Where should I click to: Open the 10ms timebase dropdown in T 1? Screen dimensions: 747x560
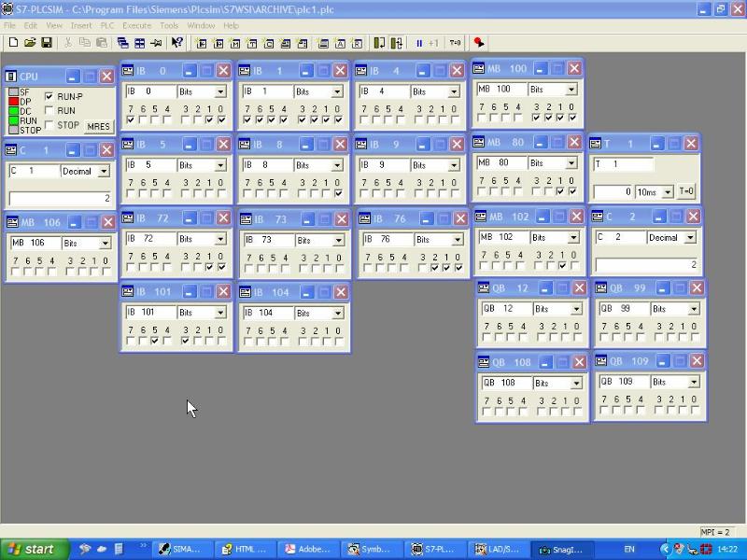click(x=668, y=192)
